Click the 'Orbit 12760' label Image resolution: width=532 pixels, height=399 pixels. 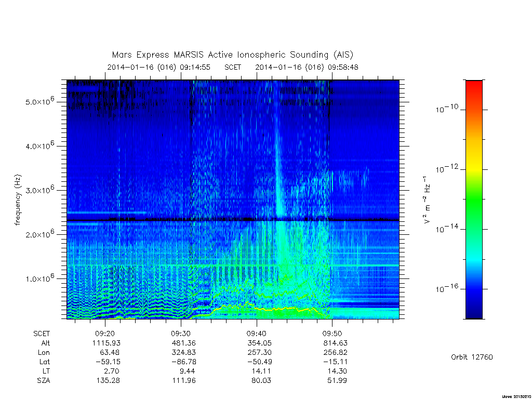472,357
